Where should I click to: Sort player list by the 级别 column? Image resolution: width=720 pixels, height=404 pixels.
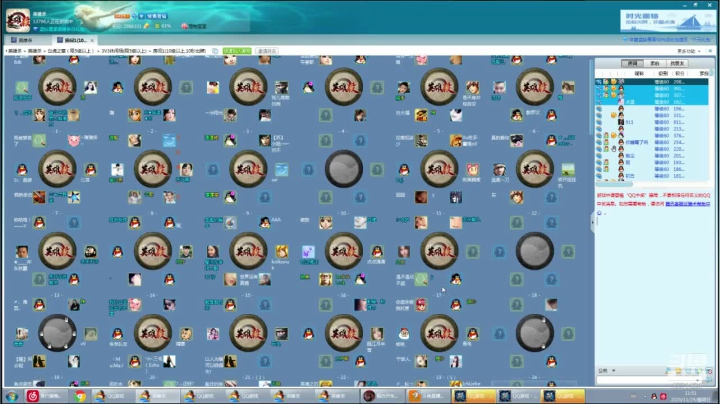663,73
